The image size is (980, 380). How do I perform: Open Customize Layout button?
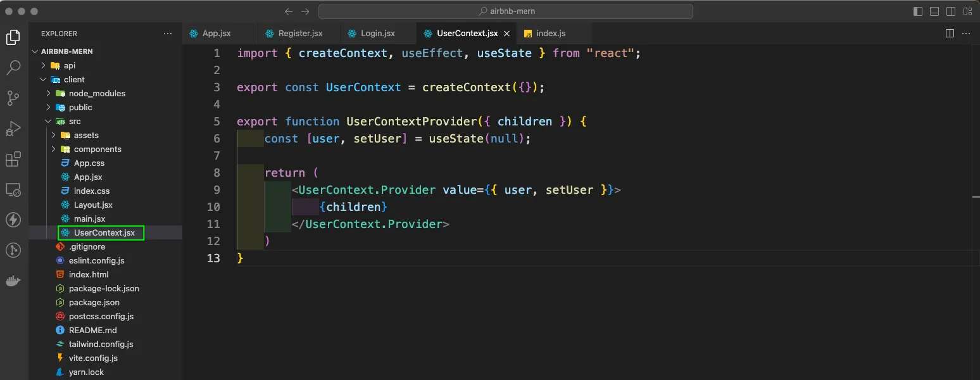(967, 11)
